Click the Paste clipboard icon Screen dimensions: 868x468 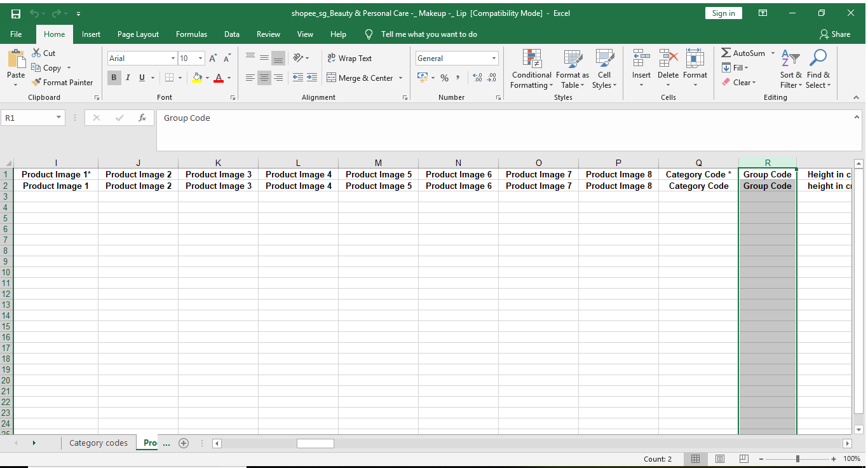tap(16, 60)
